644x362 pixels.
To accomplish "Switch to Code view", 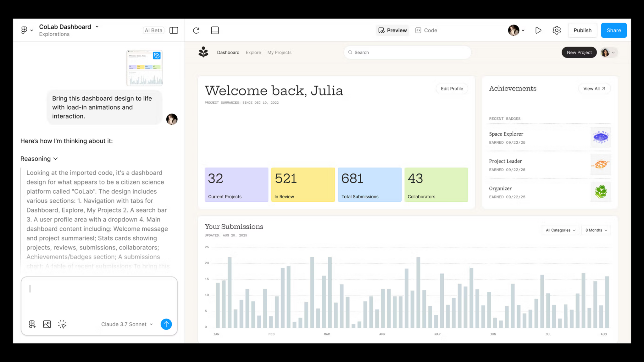I will [x=426, y=30].
